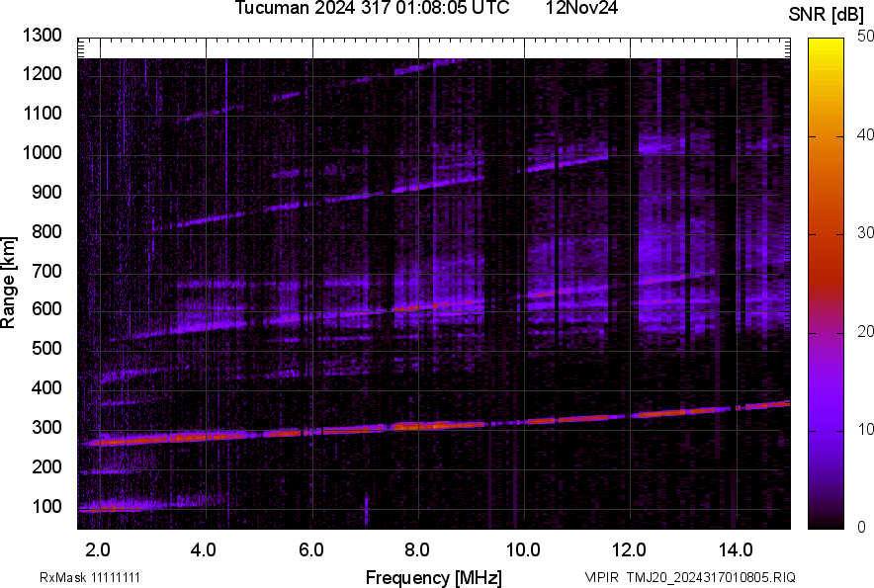
Task: Click the "Range [km]" axis label
Action: pyautogui.click(x=8, y=283)
